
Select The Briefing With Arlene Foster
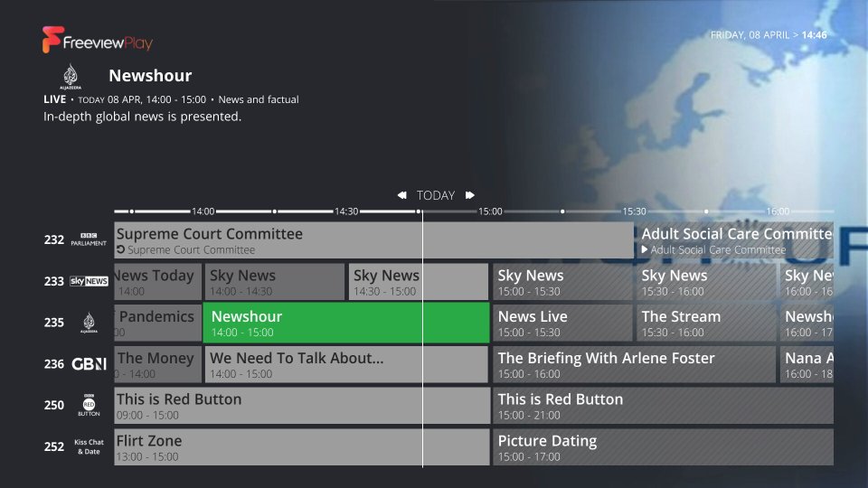[634, 364]
